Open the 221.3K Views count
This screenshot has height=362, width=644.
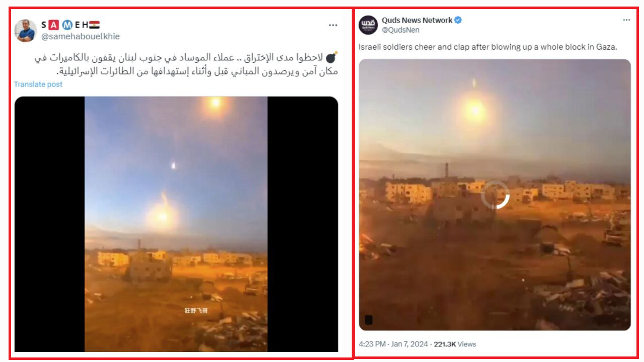click(x=455, y=344)
